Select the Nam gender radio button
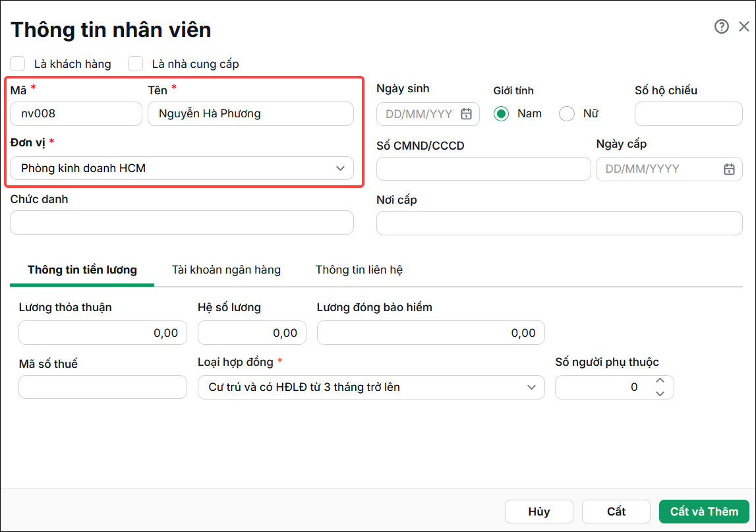756x532 pixels. coord(501,114)
